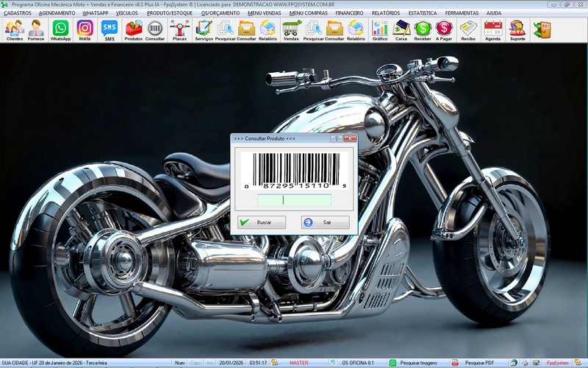Open Produtos from the toolbar
588x368 pixels.
tap(134, 29)
